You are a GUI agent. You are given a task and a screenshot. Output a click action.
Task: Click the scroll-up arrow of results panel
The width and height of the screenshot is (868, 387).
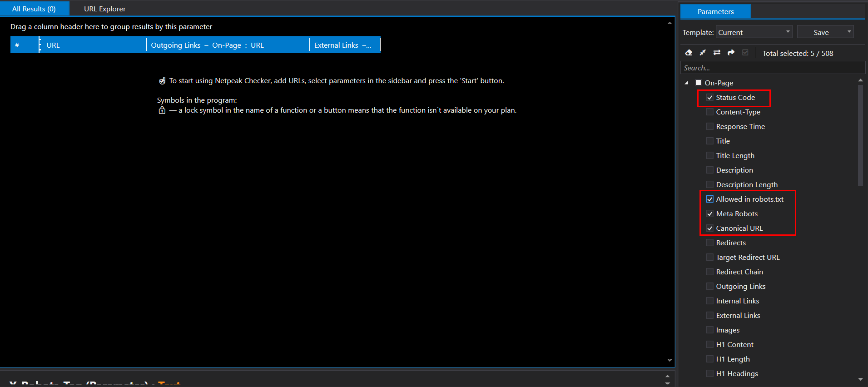point(670,23)
